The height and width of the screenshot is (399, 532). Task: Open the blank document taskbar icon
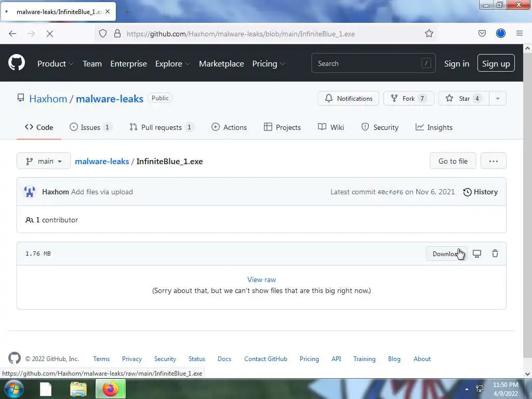click(x=46, y=389)
